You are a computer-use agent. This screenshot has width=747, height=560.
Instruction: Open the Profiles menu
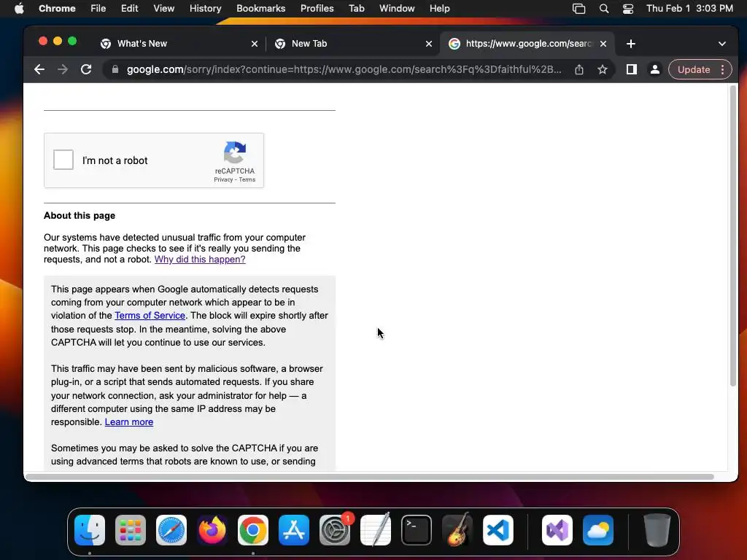point(317,8)
